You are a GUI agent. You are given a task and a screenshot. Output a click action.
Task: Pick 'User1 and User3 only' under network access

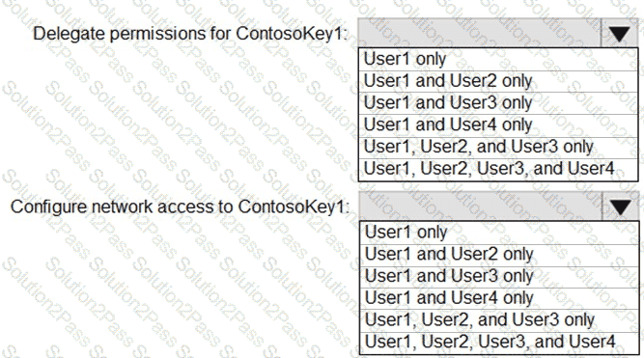pos(499,276)
